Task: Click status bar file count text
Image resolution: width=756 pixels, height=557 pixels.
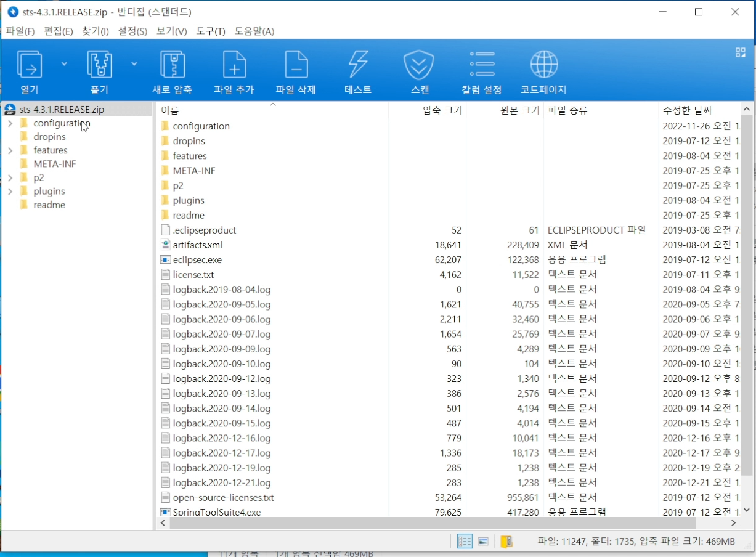Action: [636, 542]
